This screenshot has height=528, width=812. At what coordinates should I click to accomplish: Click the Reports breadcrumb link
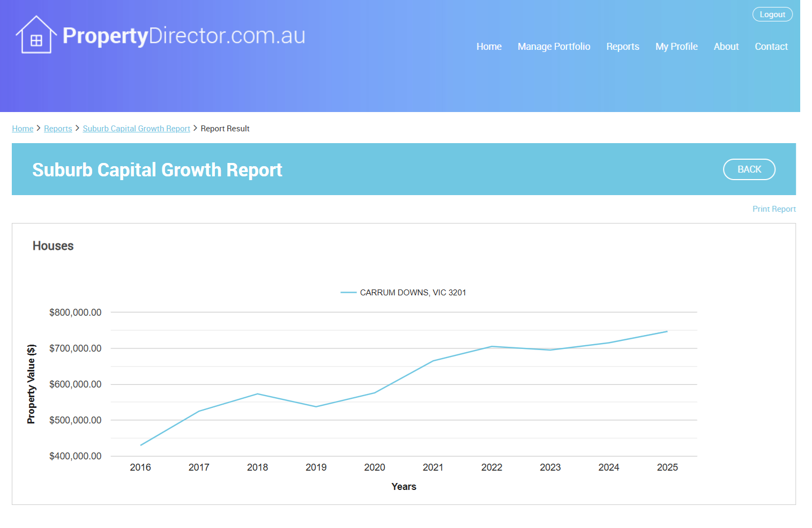tap(58, 129)
